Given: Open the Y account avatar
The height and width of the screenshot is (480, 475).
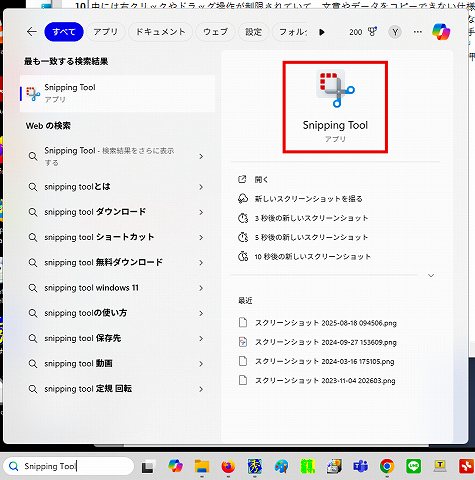Looking at the screenshot, I should pos(395,32).
